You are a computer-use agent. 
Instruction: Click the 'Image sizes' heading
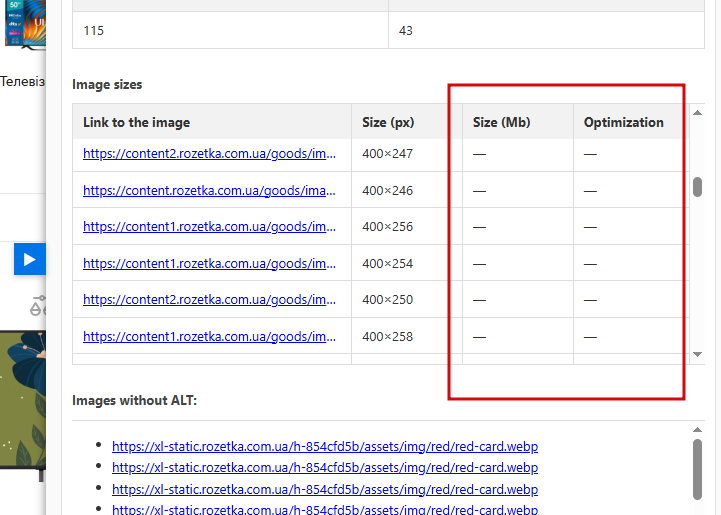tap(107, 85)
